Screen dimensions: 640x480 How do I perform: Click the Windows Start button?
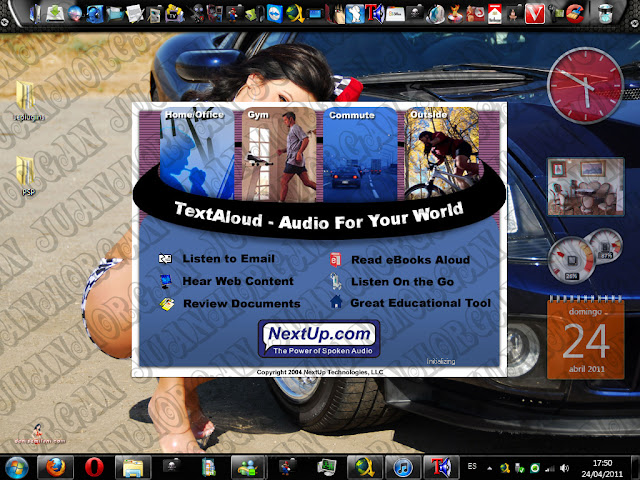[x=17, y=467]
